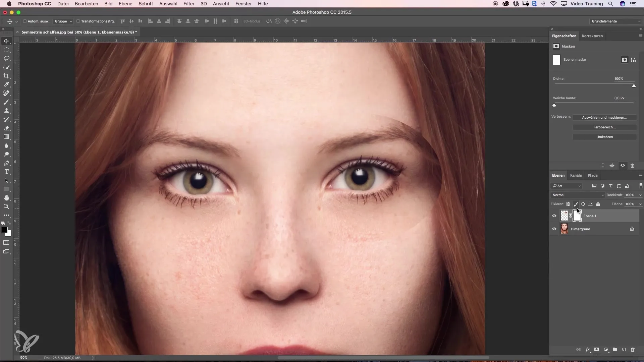The image size is (644, 362).
Task: Select the Pen tool
Action: pyautogui.click(x=6, y=163)
